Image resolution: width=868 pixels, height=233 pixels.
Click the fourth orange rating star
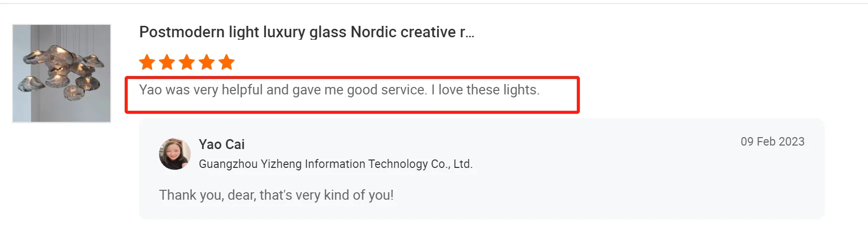click(207, 63)
